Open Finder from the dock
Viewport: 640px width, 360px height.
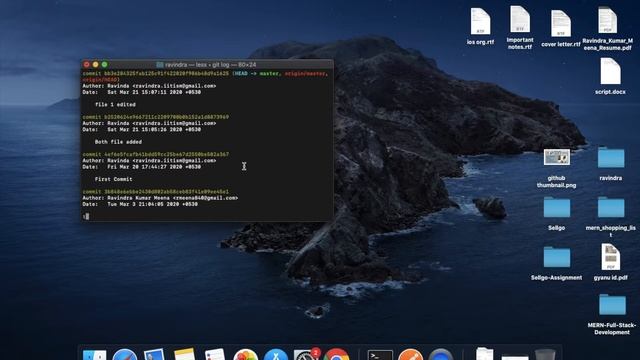94,355
